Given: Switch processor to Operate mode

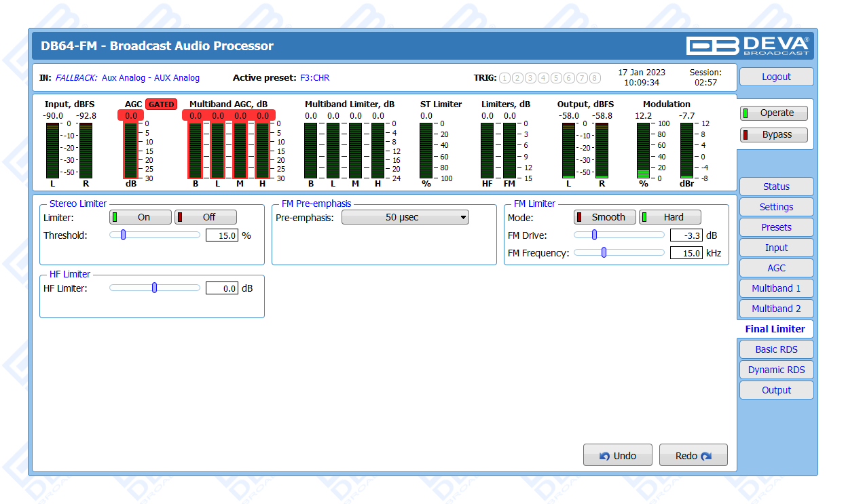Looking at the screenshot, I should tap(773, 113).
